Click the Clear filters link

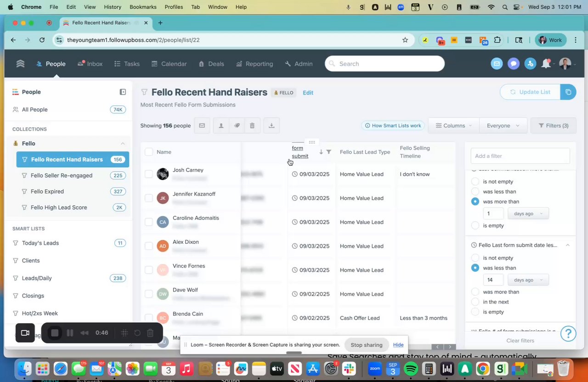click(520, 341)
